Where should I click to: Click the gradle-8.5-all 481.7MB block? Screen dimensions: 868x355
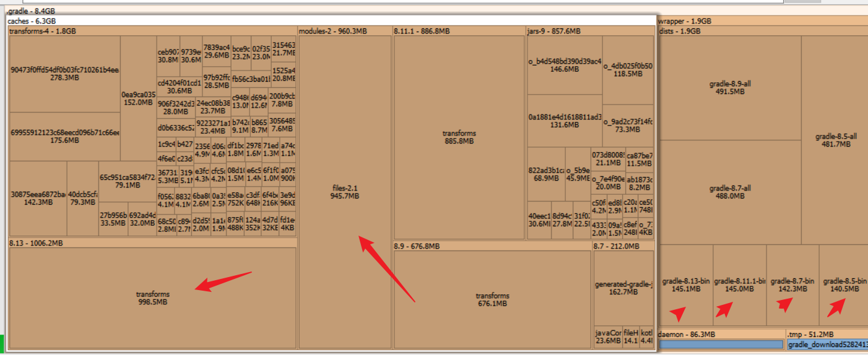[835, 140]
